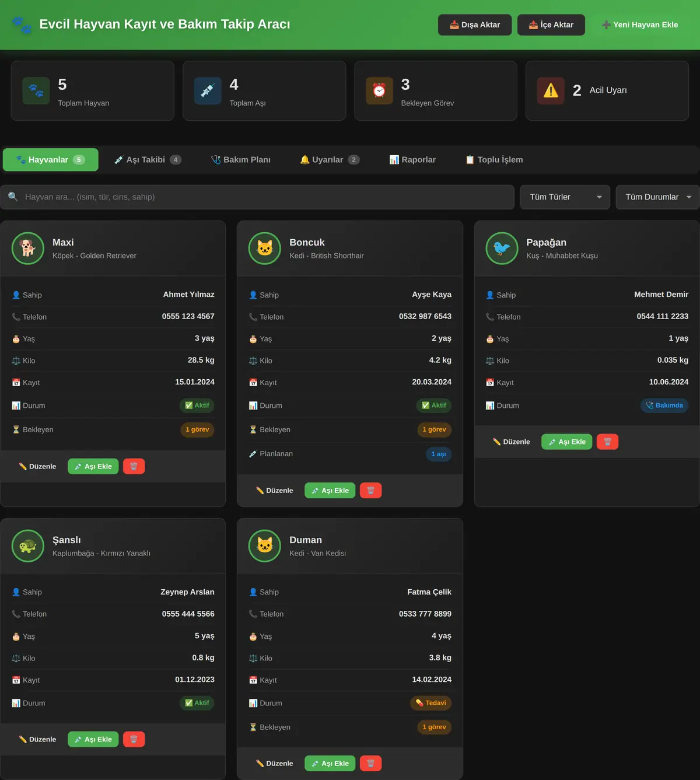Delete Maxi with the red trash icon
The image size is (700, 780).
tap(134, 467)
